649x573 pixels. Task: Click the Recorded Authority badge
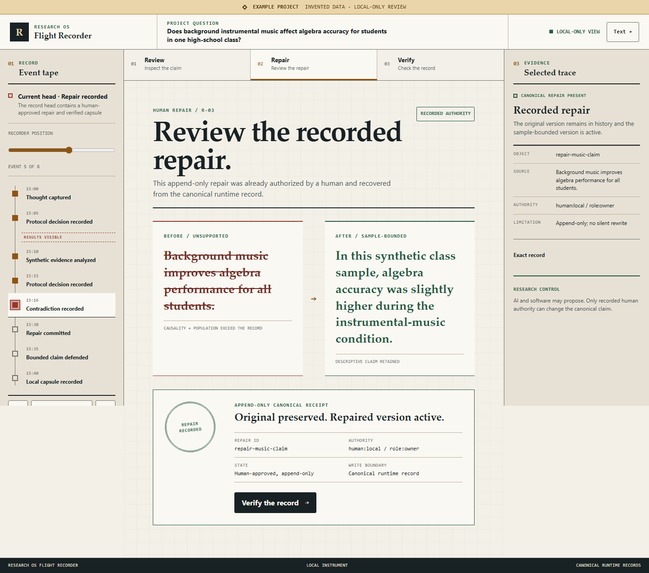(445, 113)
